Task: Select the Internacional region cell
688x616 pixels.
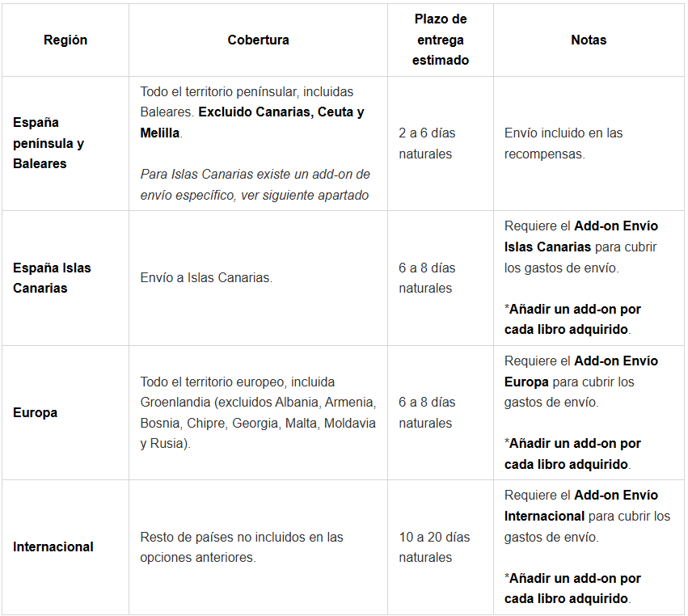Action: click(53, 546)
